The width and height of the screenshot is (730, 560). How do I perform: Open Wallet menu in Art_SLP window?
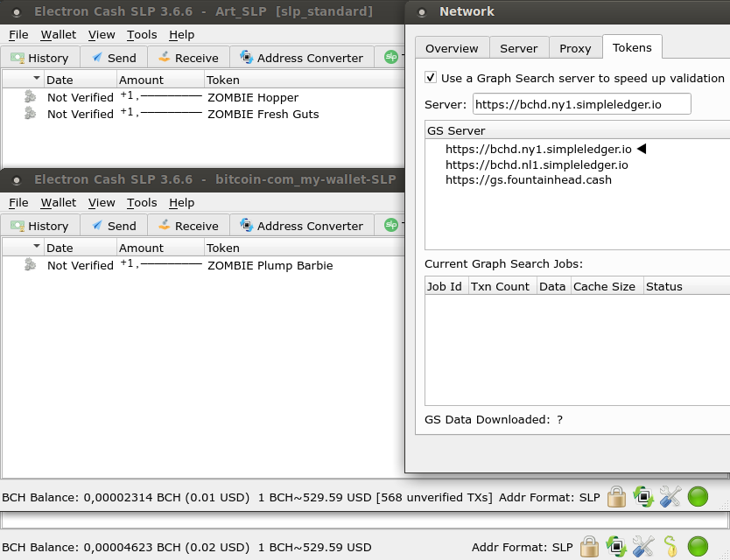coord(58,35)
